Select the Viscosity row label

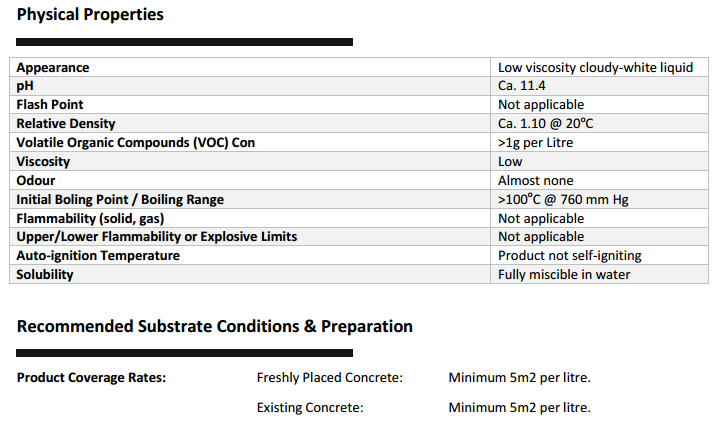[x=43, y=162]
